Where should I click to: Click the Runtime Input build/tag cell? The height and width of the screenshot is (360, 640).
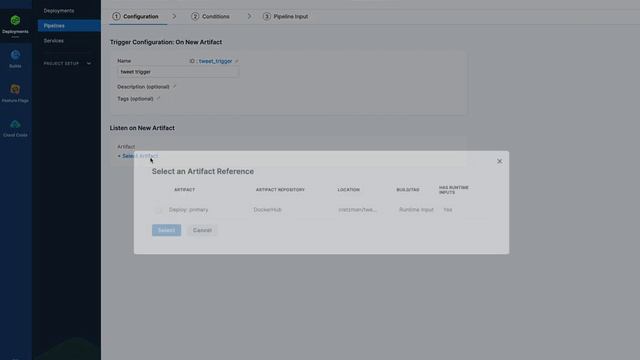(416, 210)
